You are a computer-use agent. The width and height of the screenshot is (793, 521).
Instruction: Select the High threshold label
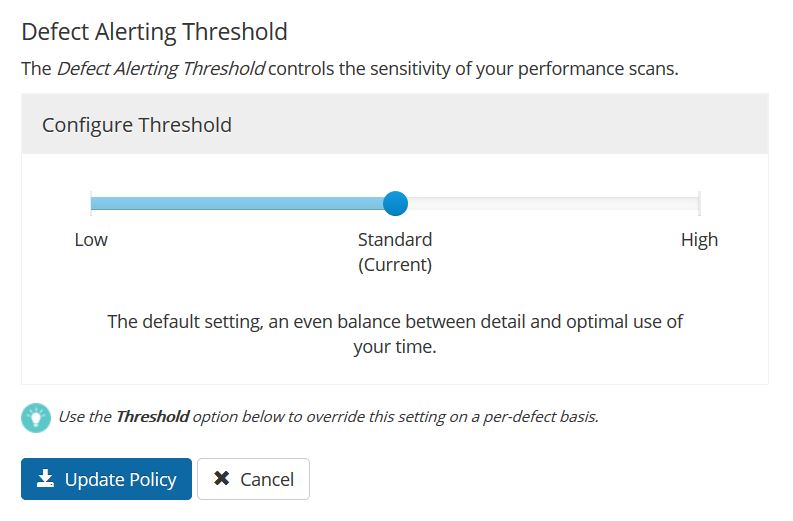point(699,239)
